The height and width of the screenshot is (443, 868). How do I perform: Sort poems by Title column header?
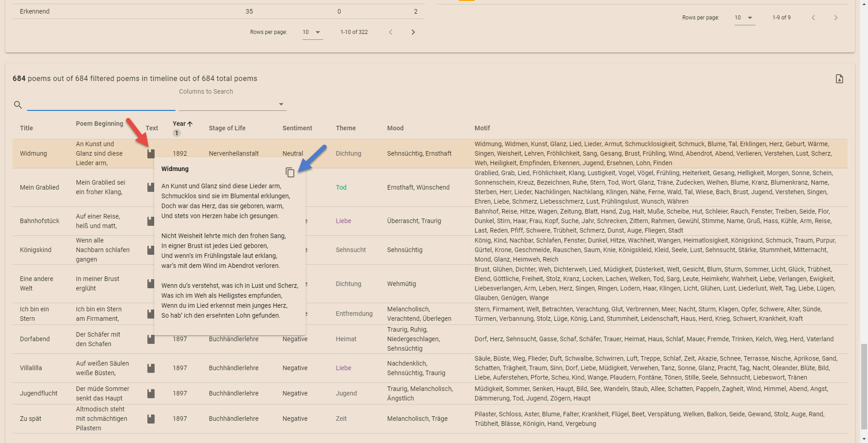26,128
